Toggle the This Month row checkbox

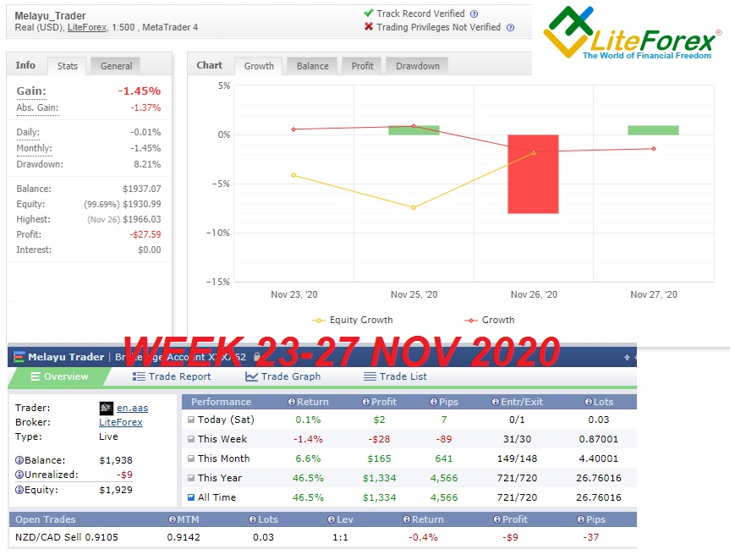pyautogui.click(x=191, y=458)
